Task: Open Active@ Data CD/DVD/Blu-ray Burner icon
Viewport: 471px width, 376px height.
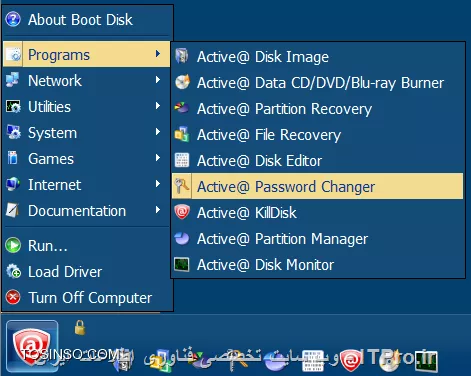Action: click(x=182, y=82)
